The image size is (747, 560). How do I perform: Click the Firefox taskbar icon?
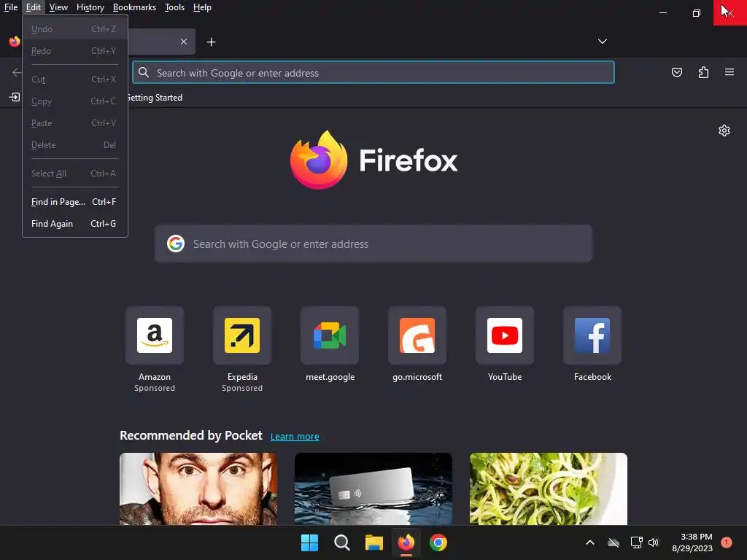[x=406, y=542]
